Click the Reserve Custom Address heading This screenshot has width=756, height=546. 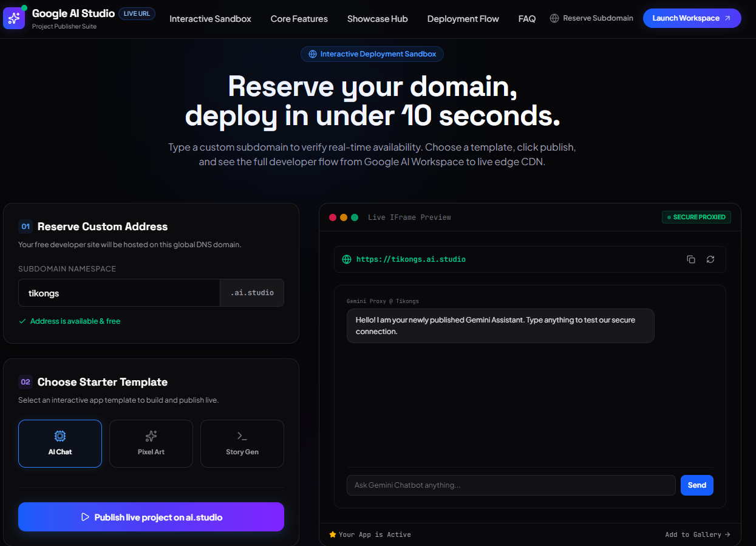click(103, 227)
